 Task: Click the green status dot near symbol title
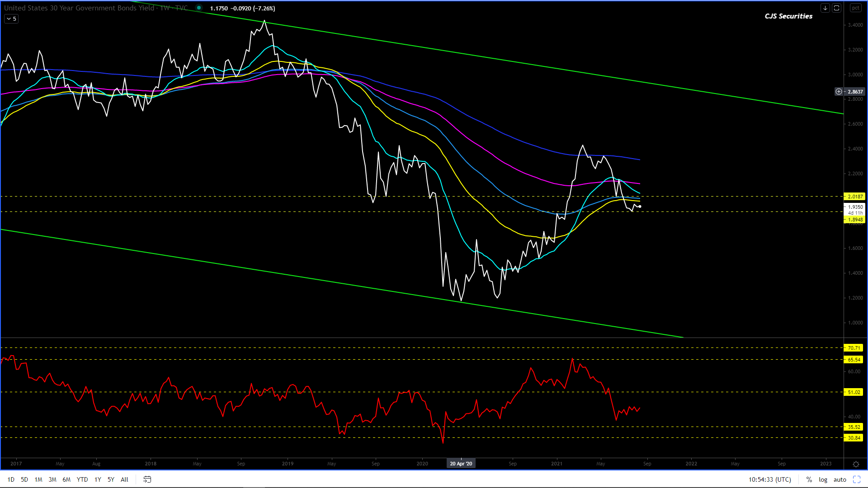(x=199, y=8)
